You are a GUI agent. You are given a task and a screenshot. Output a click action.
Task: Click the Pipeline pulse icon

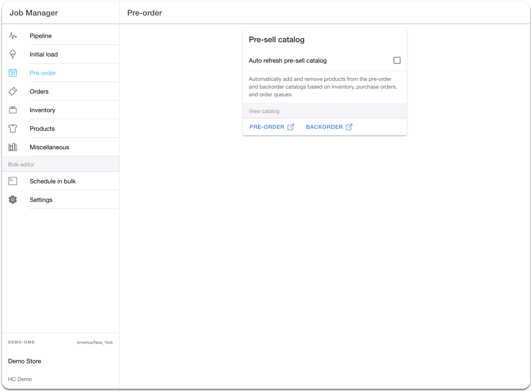[x=13, y=36]
